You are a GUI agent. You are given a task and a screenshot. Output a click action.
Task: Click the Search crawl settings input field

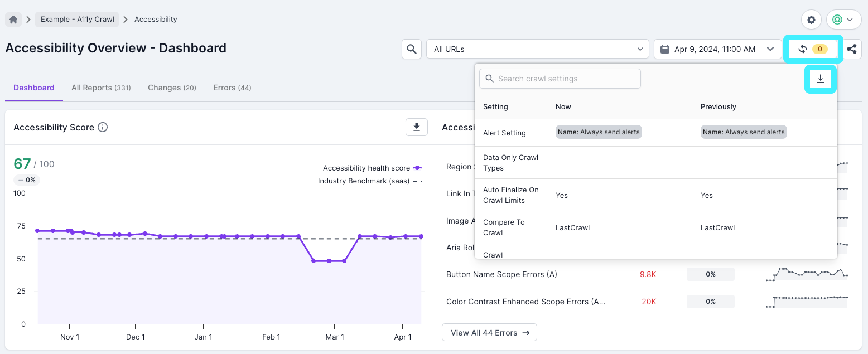(x=560, y=79)
